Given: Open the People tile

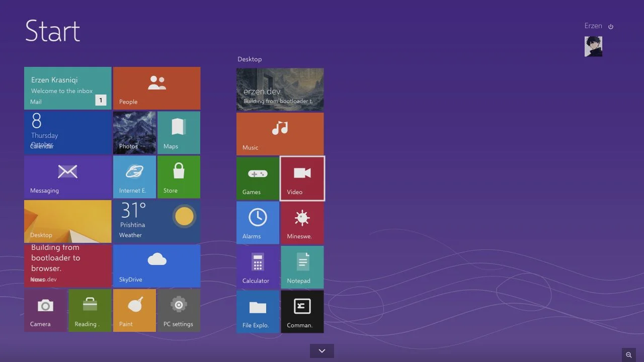Looking at the screenshot, I should (x=157, y=88).
